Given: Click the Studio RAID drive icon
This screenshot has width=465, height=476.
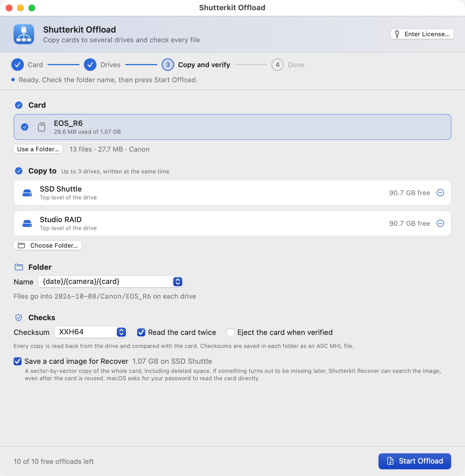Looking at the screenshot, I should point(27,224).
